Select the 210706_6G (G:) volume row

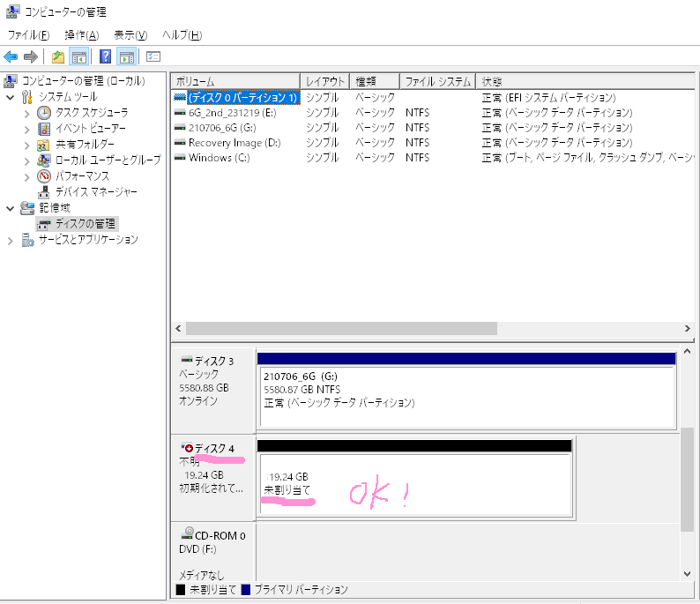click(x=433, y=128)
